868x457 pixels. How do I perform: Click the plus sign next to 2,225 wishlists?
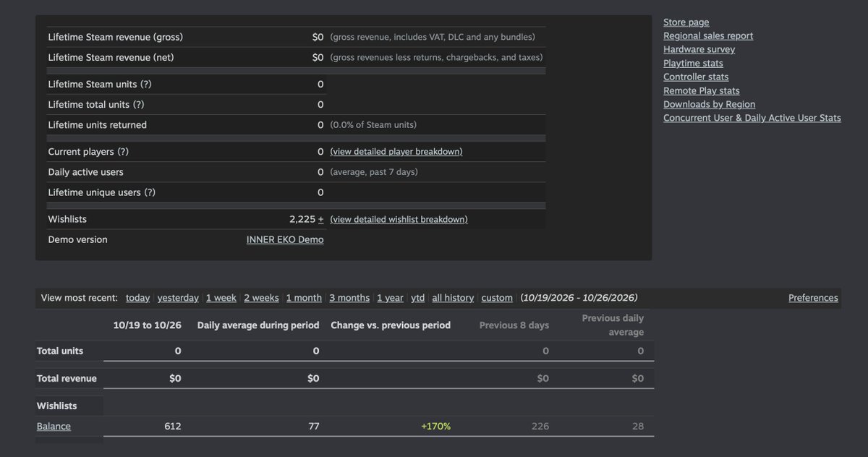coord(321,219)
